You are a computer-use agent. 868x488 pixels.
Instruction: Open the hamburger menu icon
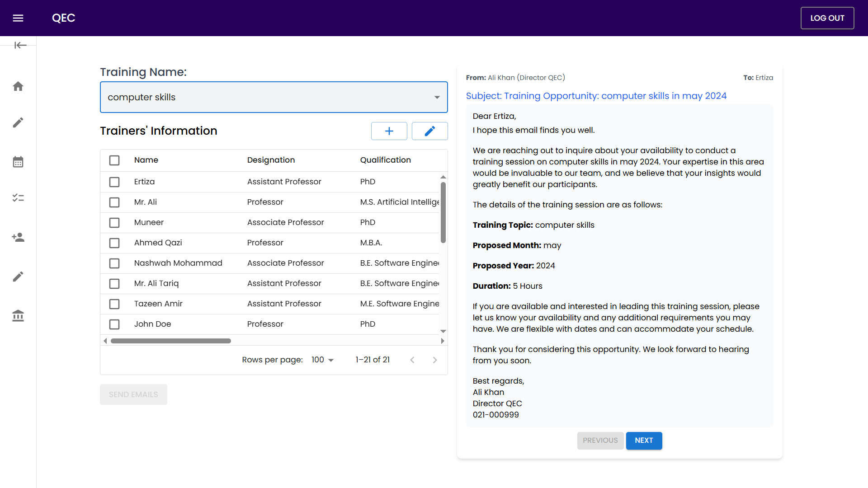pyautogui.click(x=18, y=18)
